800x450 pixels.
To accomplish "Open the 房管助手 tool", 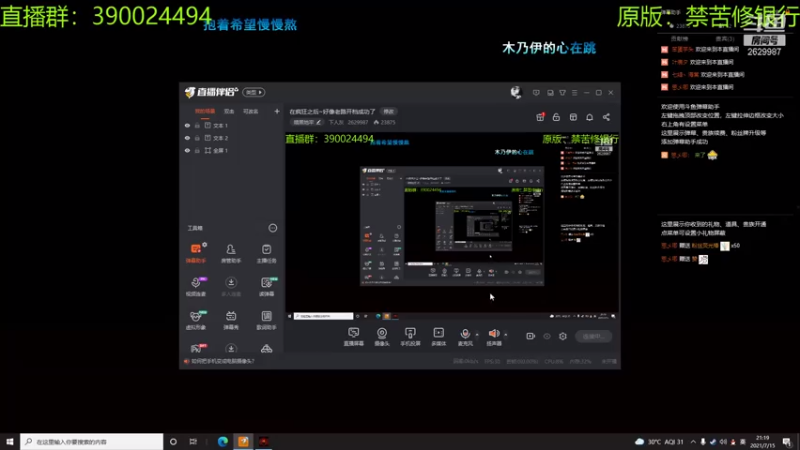I will coord(231,253).
